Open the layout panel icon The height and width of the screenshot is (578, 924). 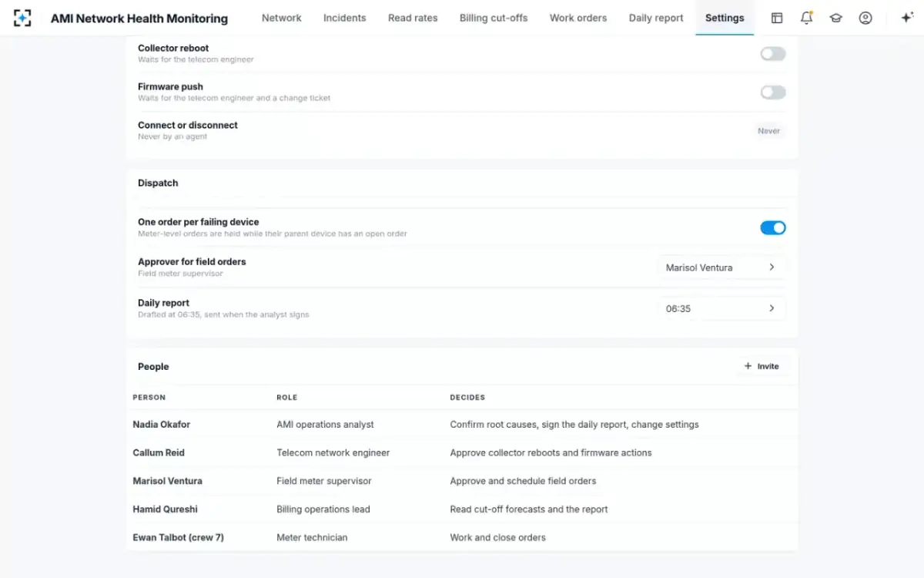777,18
